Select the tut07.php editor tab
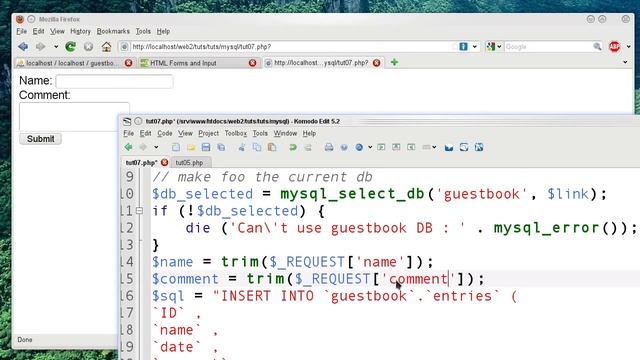The height and width of the screenshot is (360, 640). point(141,162)
